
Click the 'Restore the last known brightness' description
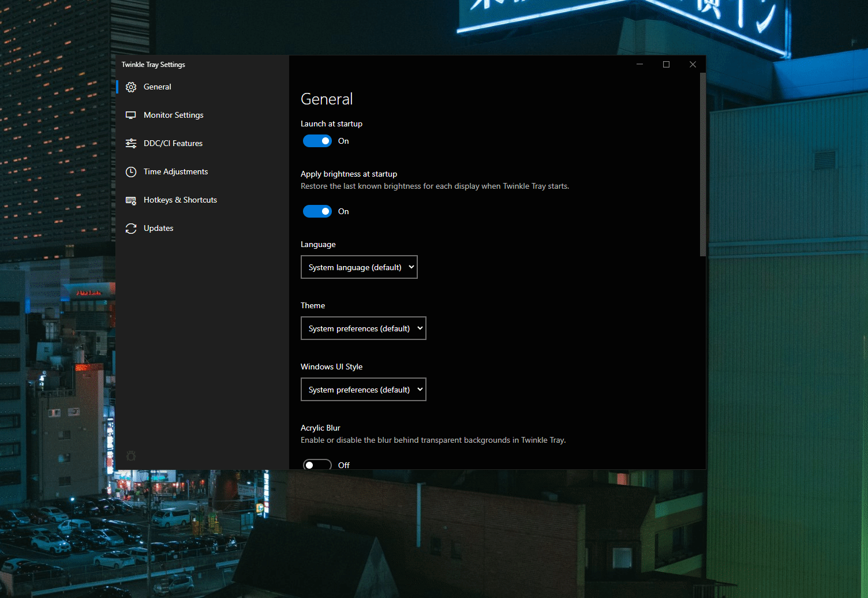[435, 186]
